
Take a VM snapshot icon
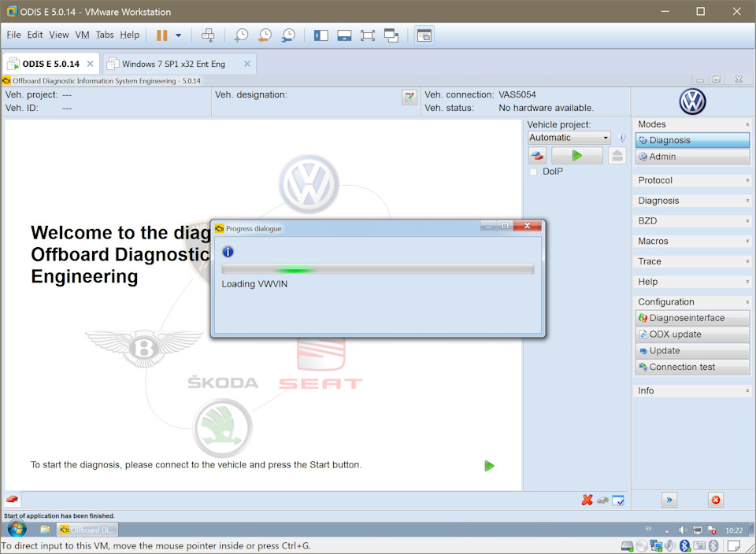pos(241,35)
